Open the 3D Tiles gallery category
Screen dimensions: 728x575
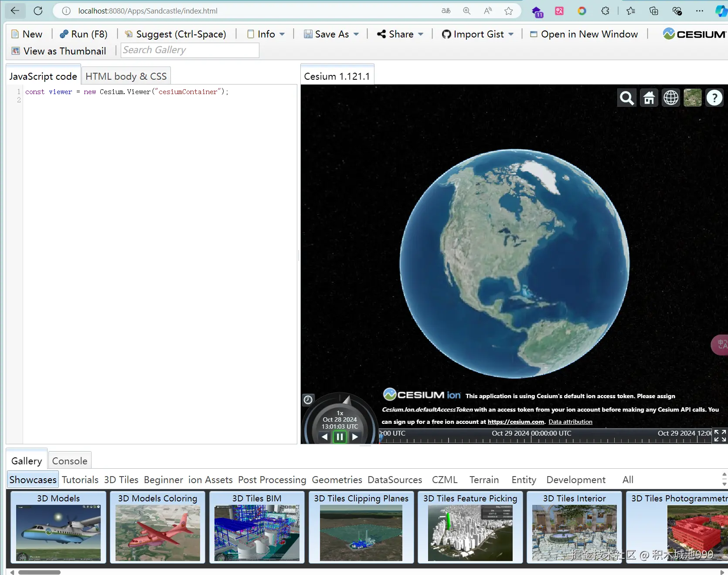[121, 480]
